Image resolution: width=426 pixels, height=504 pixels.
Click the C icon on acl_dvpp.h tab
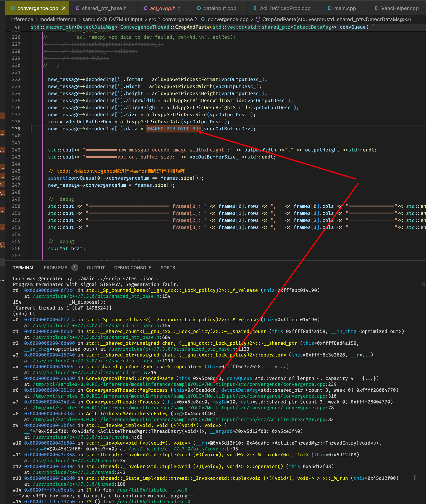tap(146, 8)
